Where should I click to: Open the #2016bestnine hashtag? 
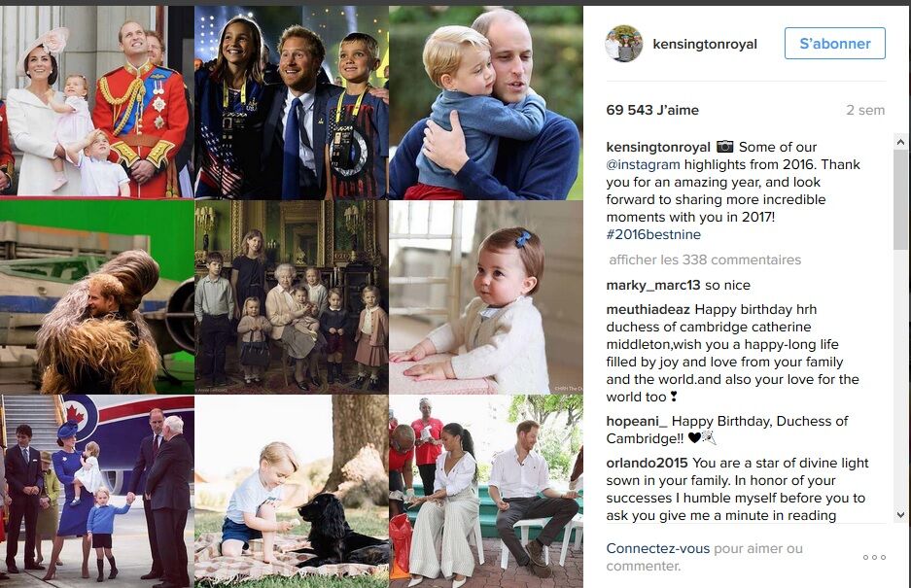coord(653,235)
